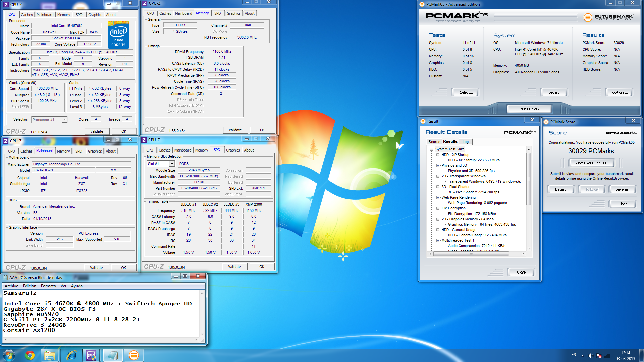This screenshot has width=644, height=362.
Task: Click the Part Number field F3-18400CL8-2GBPIS
Action: click(x=199, y=188)
